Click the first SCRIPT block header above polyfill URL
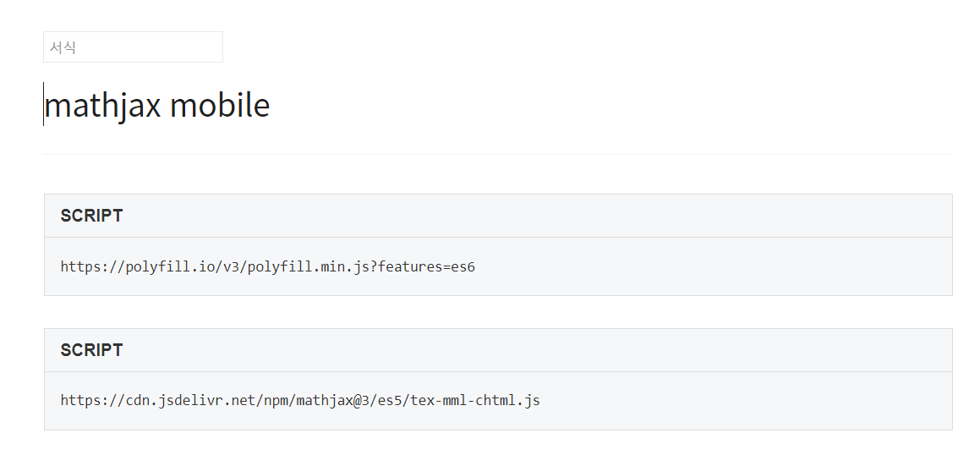Image resolution: width=980 pixels, height=466 pixels. tap(498, 216)
